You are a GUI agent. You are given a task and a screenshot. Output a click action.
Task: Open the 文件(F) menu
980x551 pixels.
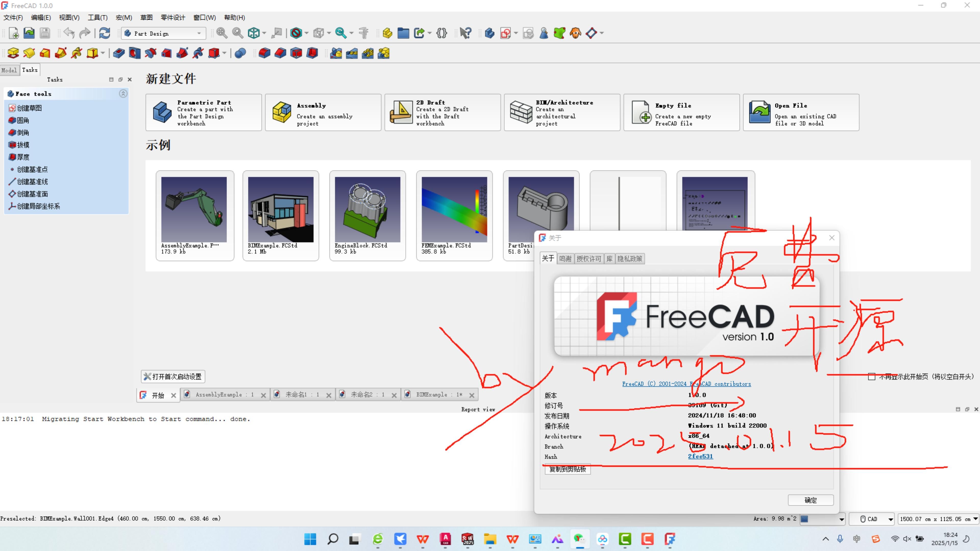point(13,18)
